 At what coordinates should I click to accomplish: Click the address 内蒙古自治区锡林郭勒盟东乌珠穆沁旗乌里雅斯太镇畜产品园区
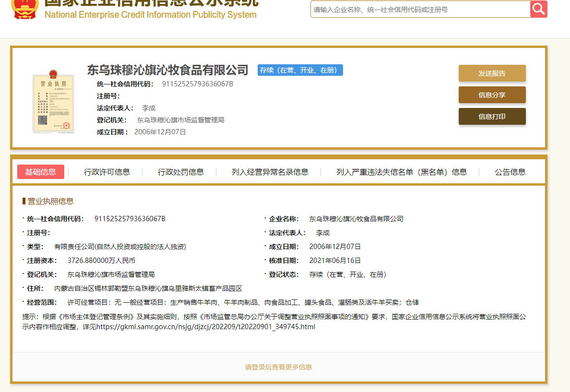(148, 289)
